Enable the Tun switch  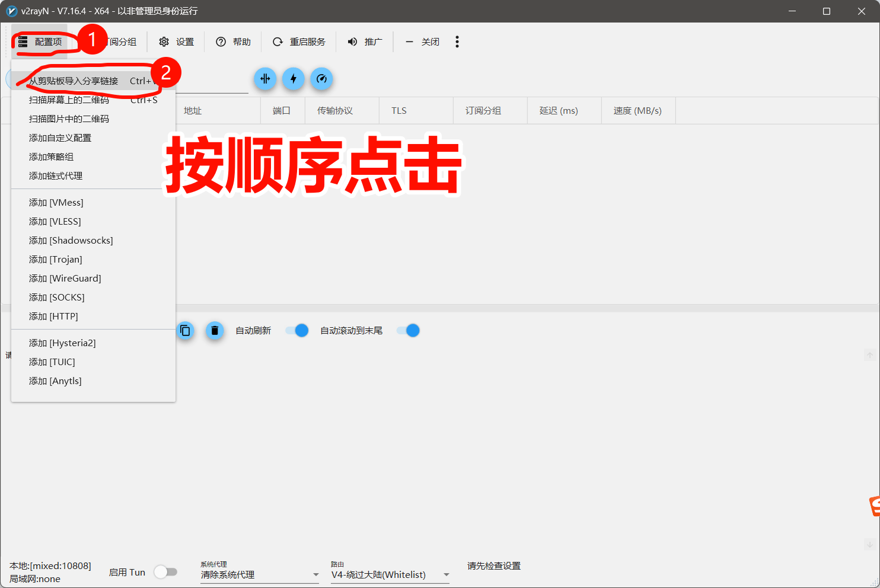pos(166,571)
